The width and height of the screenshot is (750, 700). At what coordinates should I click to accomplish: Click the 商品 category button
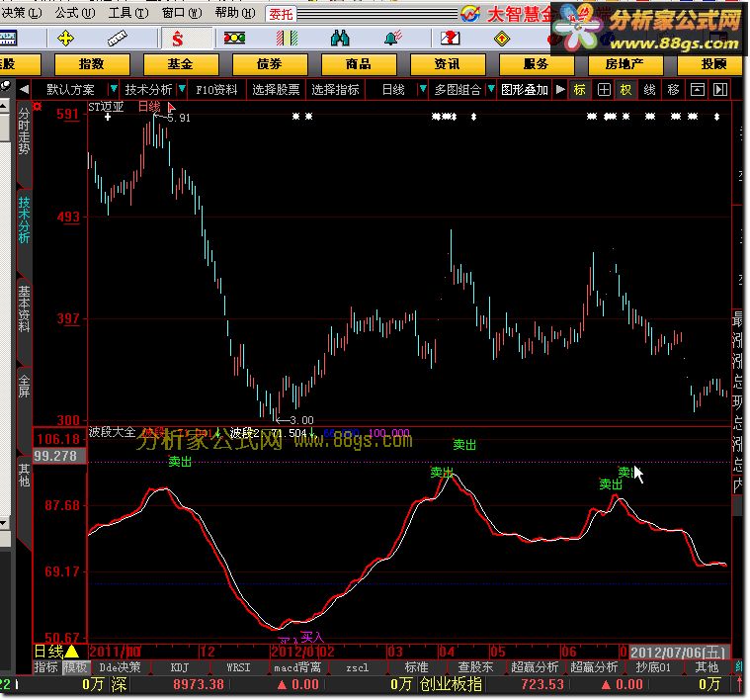359,64
